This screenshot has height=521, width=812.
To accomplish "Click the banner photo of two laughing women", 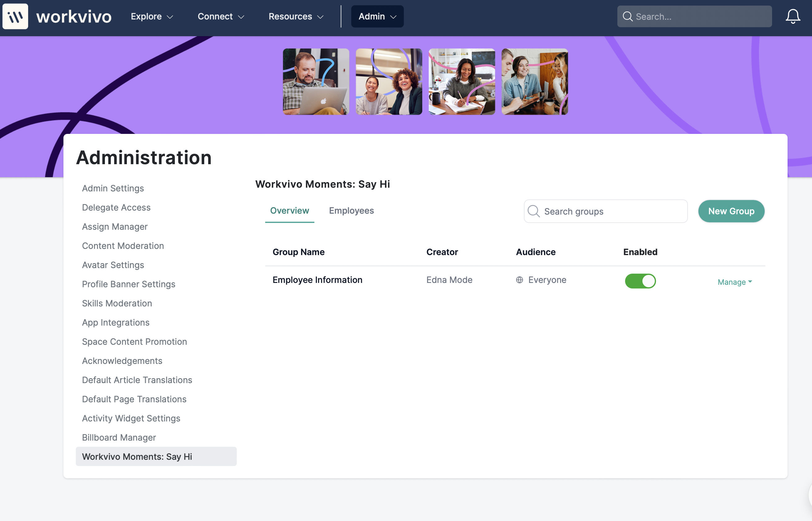I will tap(389, 82).
